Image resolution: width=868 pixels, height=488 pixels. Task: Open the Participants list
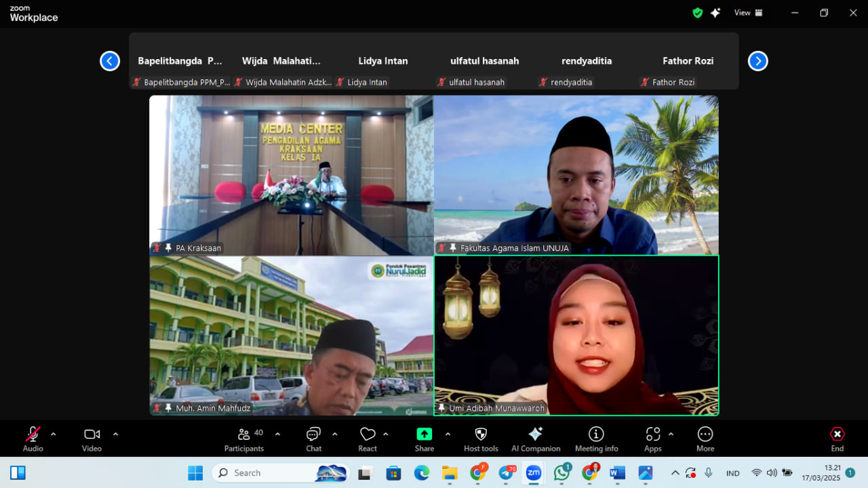click(x=244, y=439)
